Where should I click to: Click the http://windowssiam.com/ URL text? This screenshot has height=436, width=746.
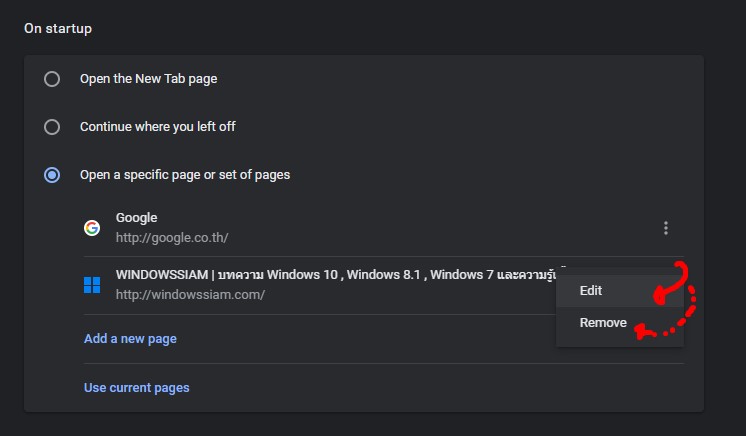[x=190, y=295]
